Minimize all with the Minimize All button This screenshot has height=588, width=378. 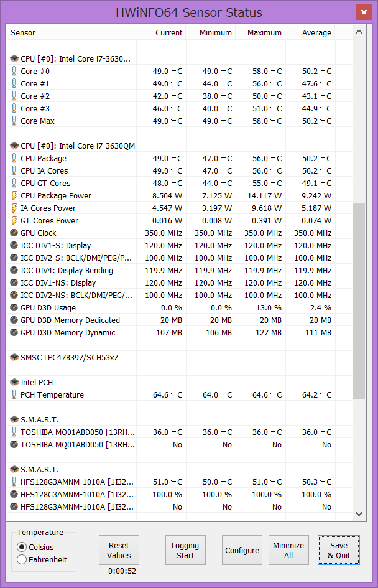point(288,550)
